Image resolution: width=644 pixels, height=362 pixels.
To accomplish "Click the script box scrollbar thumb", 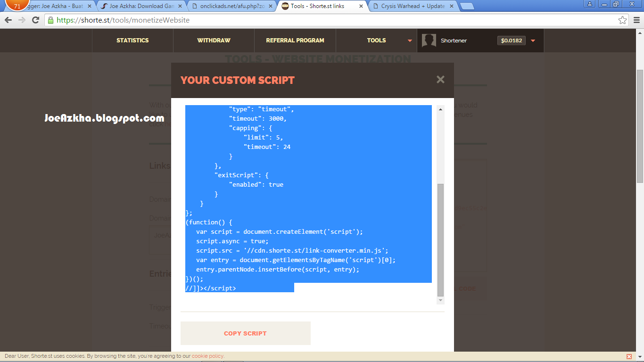I will (x=441, y=239).
